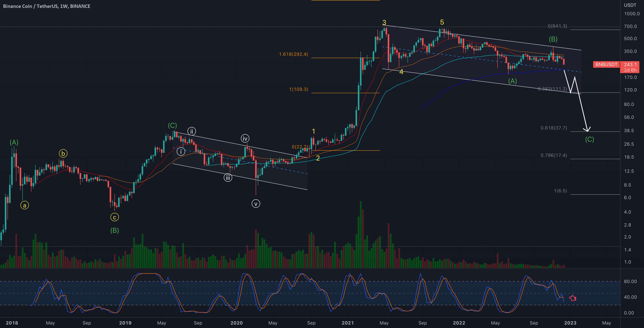Click the Fibonacci label 0.786(17.4)
This screenshot has height=328, width=644.
point(554,155)
